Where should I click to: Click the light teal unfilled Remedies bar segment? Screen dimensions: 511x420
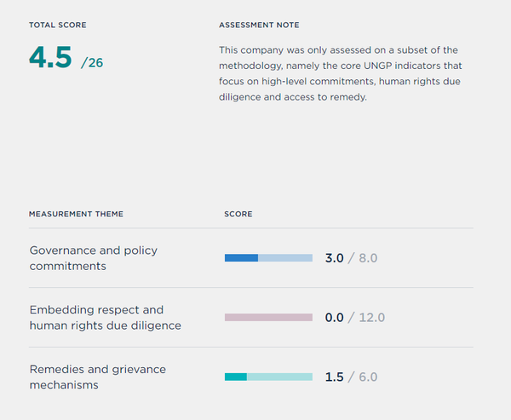coord(279,377)
